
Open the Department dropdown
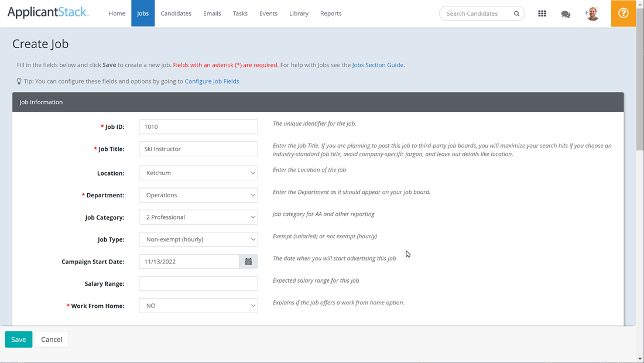point(198,194)
